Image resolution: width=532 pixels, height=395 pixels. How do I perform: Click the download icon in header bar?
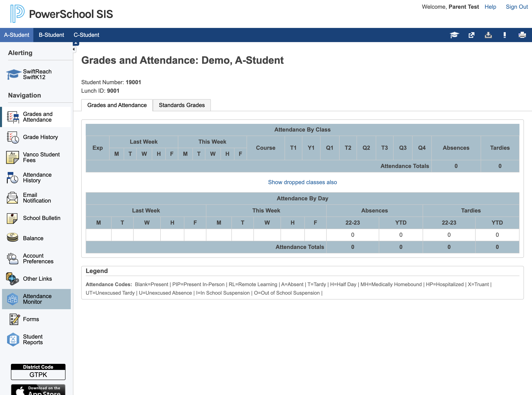coord(488,35)
